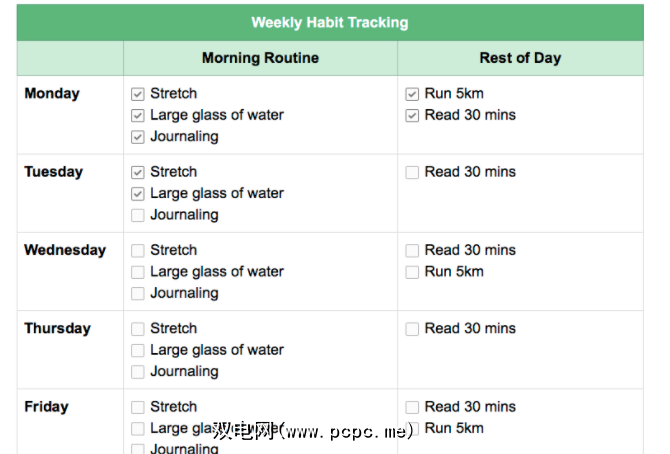Uncheck Monday's Large glass of water
Image resolution: width=670 pixels, height=454 pixels.
(x=138, y=115)
